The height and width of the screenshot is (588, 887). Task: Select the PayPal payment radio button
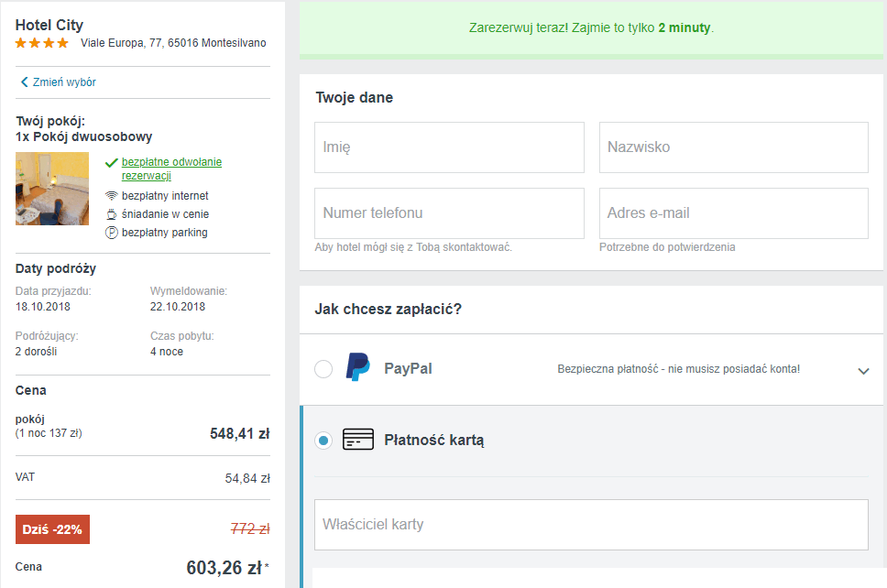[323, 369]
